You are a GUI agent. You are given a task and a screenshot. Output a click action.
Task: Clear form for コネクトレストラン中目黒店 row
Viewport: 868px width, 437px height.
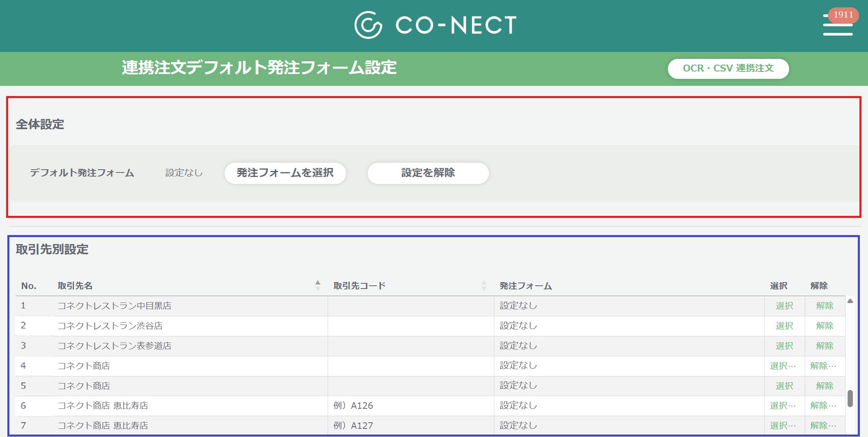tap(825, 306)
